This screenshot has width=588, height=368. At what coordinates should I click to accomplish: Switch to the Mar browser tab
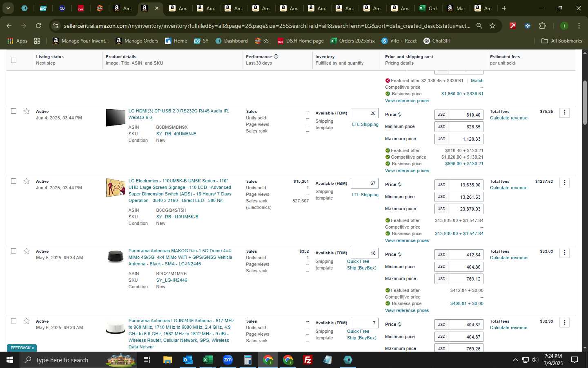(x=456, y=8)
